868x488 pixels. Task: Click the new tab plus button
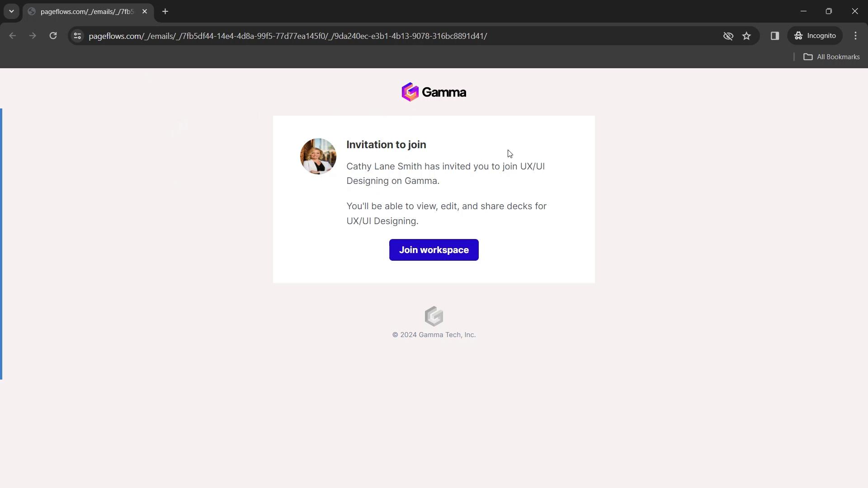pos(165,11)
